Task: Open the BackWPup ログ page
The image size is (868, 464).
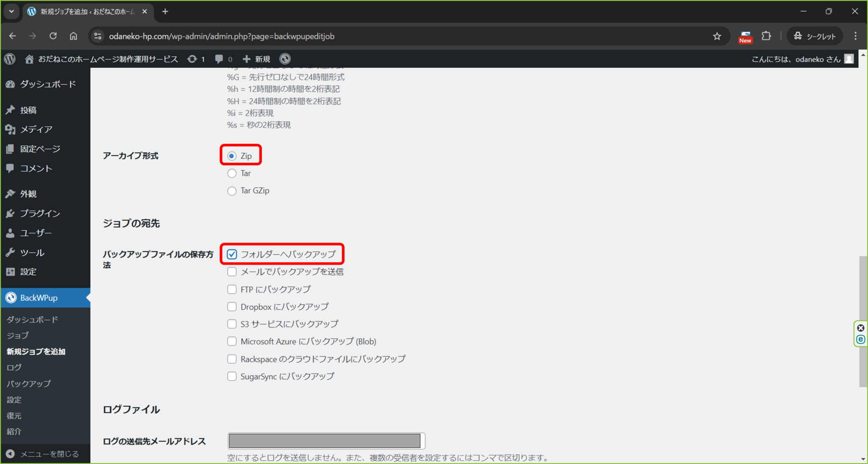Action: tap(13, 367)
